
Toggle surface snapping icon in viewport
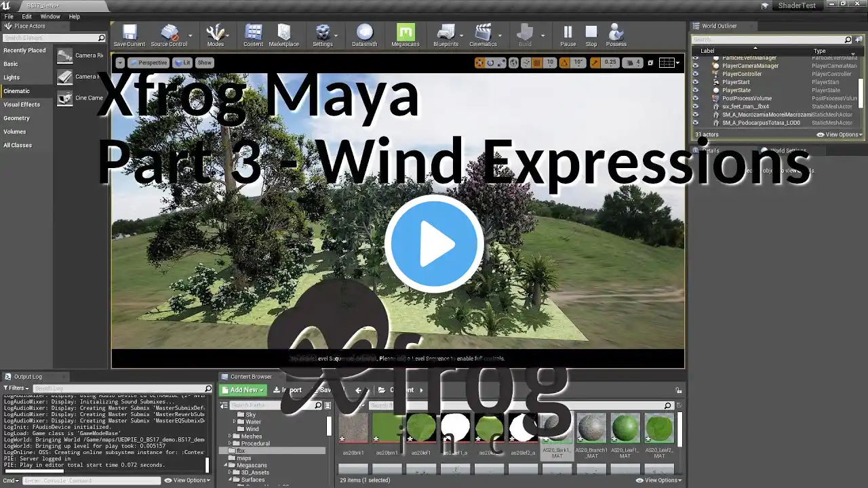pyautogui.click(x=526, y=62)
